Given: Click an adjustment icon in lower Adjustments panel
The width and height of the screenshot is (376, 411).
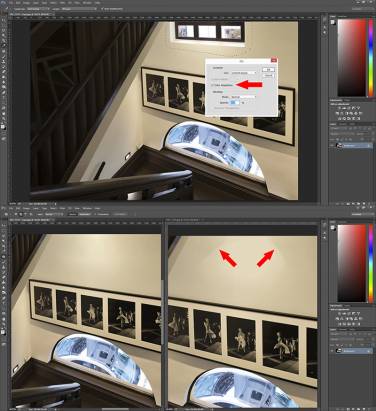Looking at the screenshot, I should pyautogui.click(x=339, y=314).
